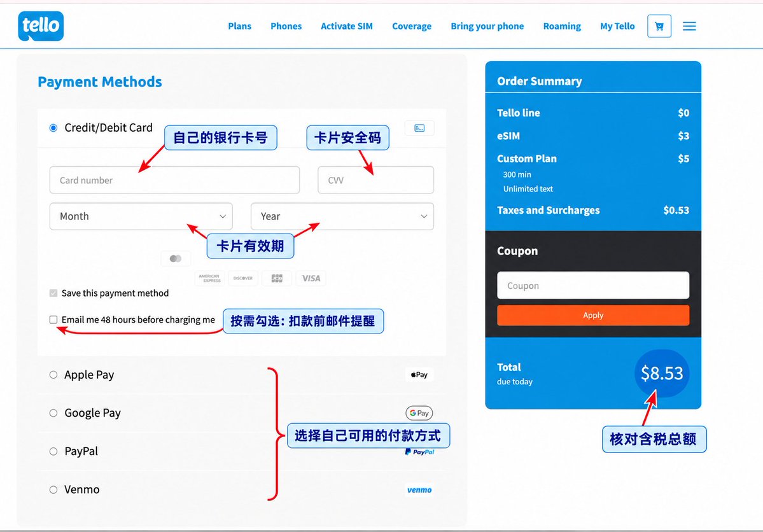The height and width of the screenshot is (532, 763).
Task: Click the eSIM line item
Action: [x=593, y=136]
